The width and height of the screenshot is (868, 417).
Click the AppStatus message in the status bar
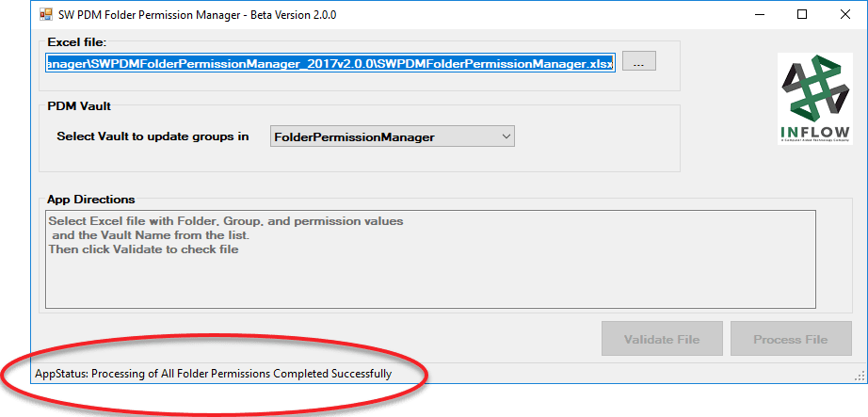[x=213, y=374]
